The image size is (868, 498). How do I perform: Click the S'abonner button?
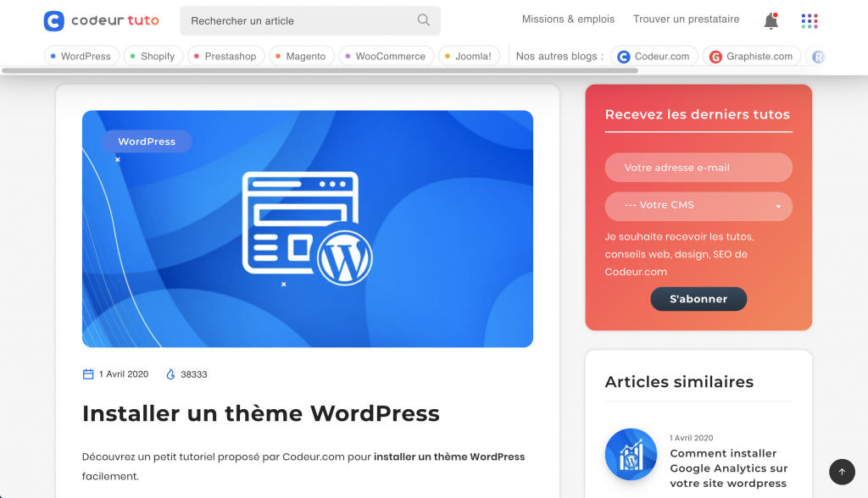pos(698,299)
